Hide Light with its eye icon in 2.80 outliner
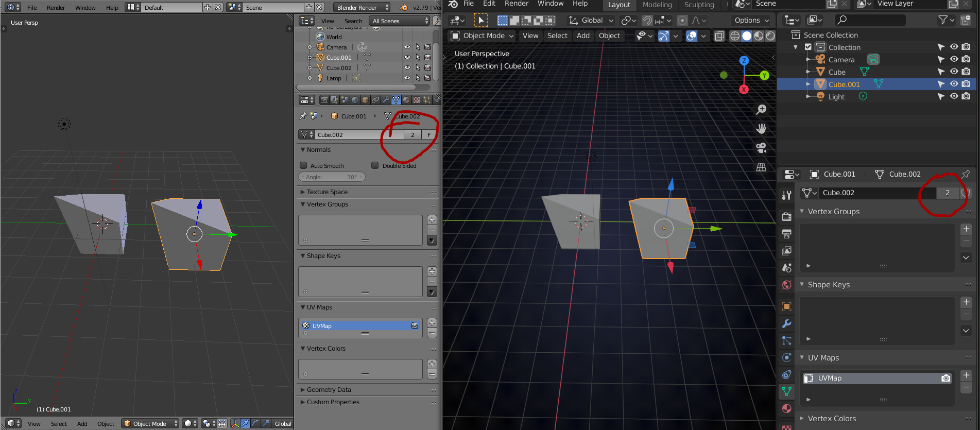The width and height of the screenshot is (980, 430). tap(954, 96)
